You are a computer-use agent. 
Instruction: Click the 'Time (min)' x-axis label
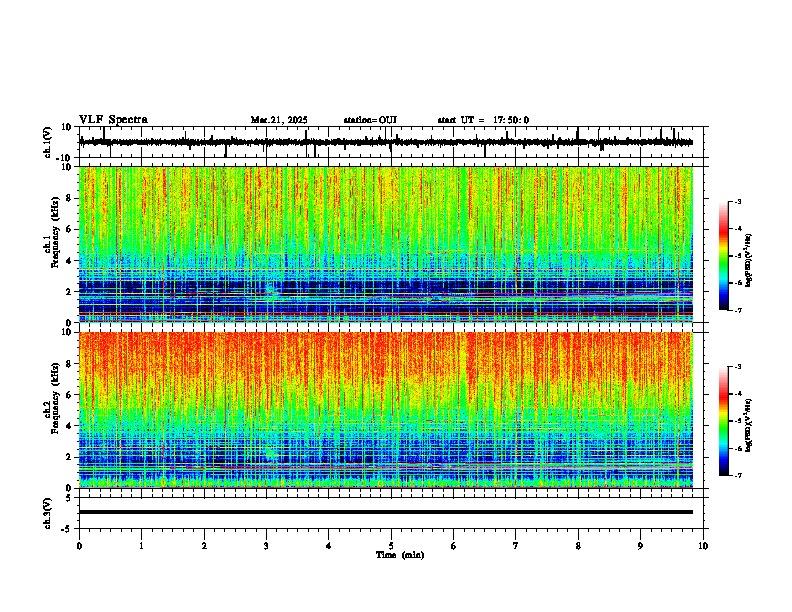(x=400, y=555)
